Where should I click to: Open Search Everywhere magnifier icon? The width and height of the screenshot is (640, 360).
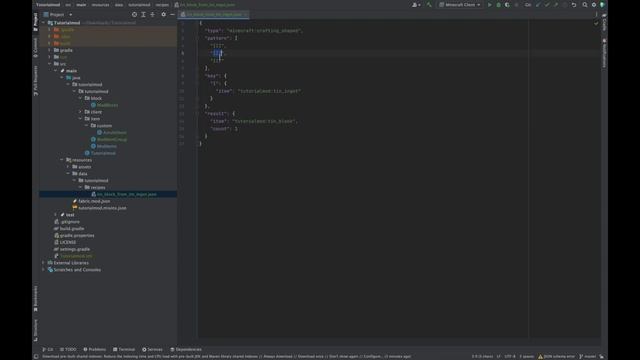[x=585, y=5]
